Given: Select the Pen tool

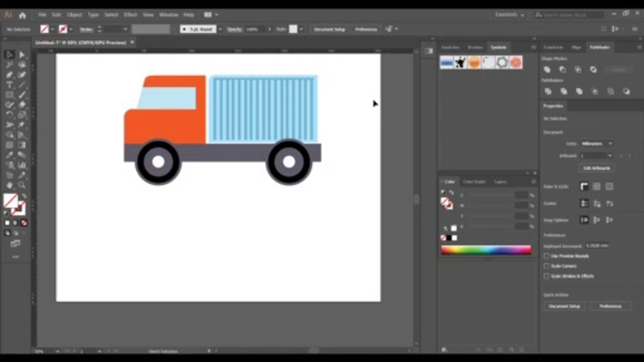Looking at the screenshot, I should (x=9, y=74).
